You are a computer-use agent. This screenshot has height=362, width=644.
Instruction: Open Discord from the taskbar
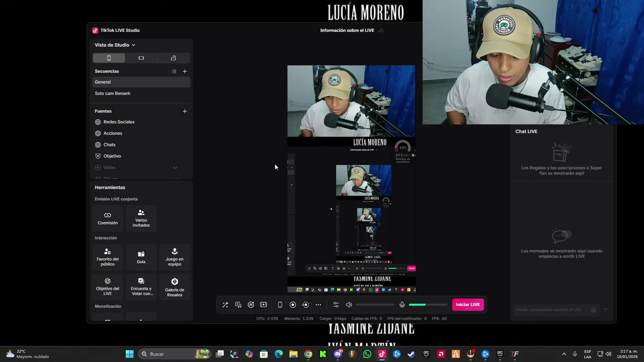[x=338, y=354]
